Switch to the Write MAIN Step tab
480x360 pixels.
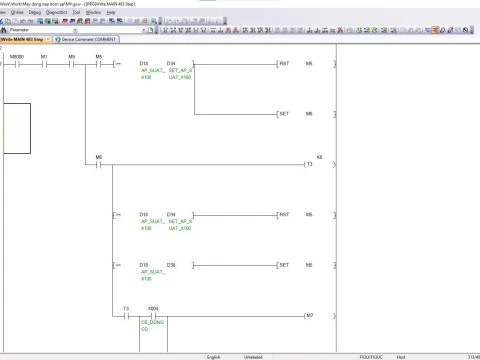[22, 39]
